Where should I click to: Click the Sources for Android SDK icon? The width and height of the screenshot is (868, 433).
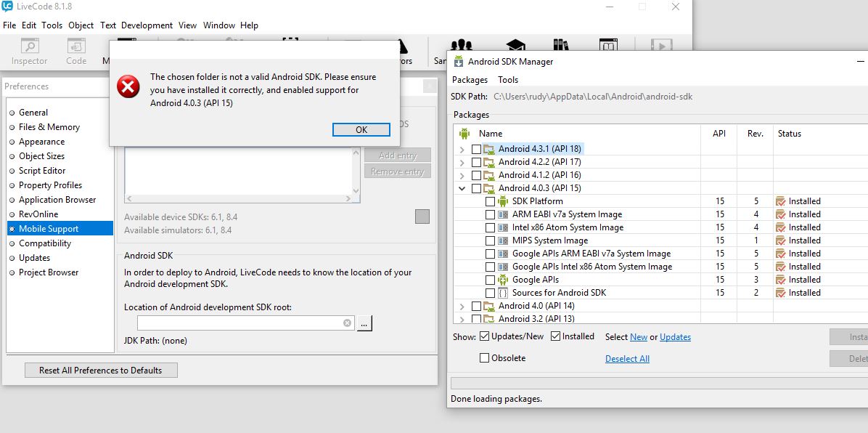503,293
